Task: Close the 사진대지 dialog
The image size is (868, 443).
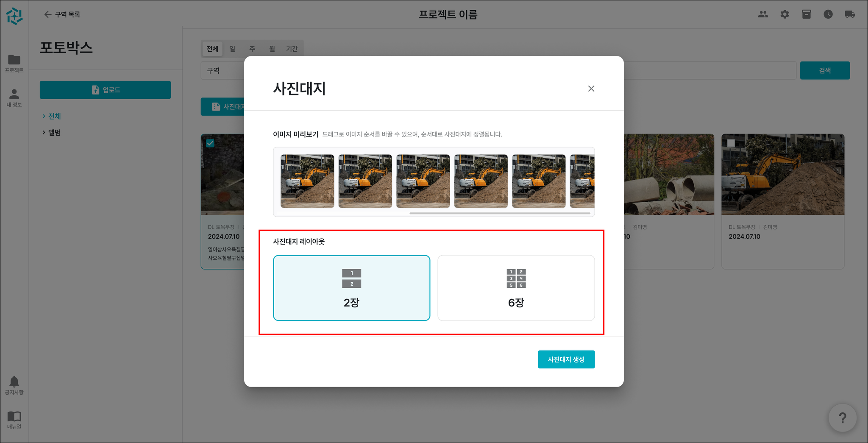Action: [591, 89]
